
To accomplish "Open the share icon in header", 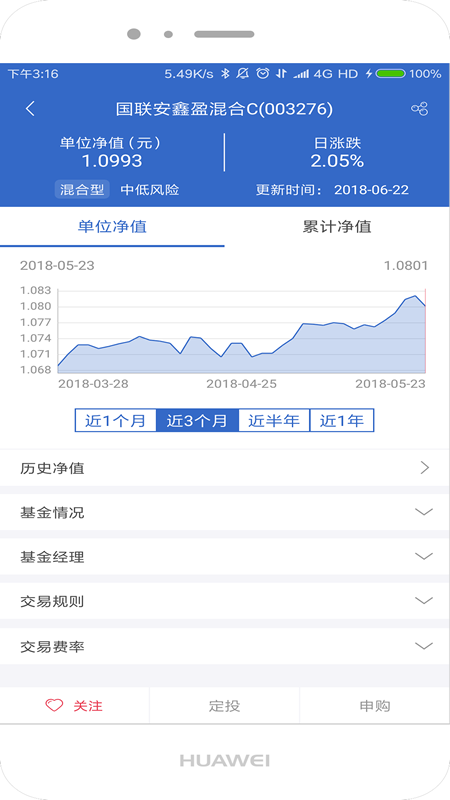I will (x=419, y=109).
